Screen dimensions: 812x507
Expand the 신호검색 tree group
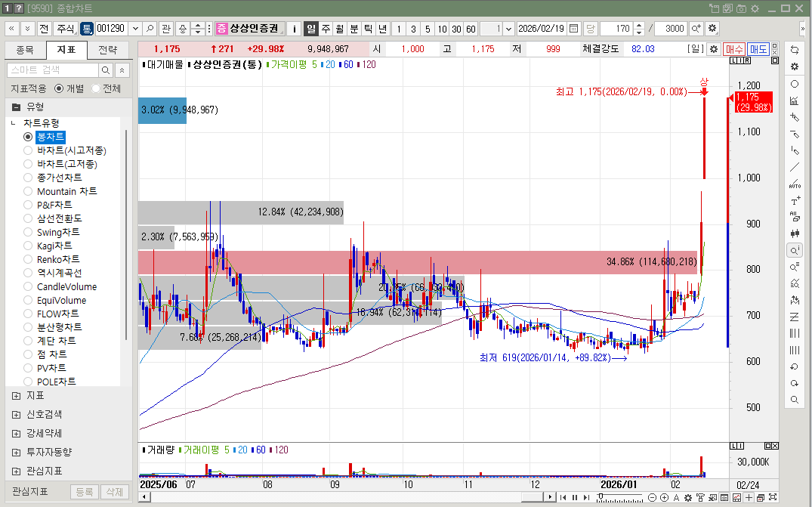tap(16, 414)
